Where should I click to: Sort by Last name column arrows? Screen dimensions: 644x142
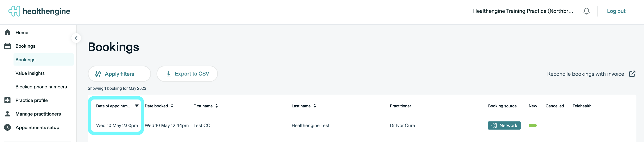[315, 106]
